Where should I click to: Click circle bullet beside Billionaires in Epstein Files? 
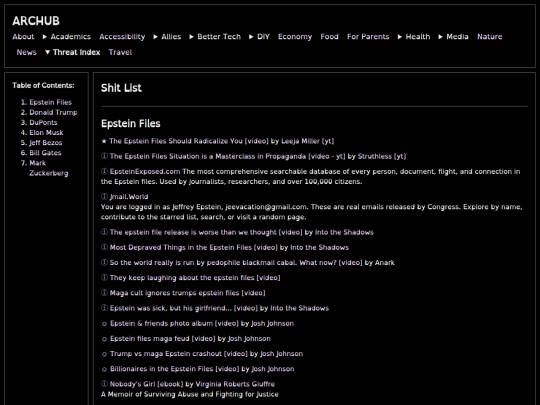click(x=104, y=369)
